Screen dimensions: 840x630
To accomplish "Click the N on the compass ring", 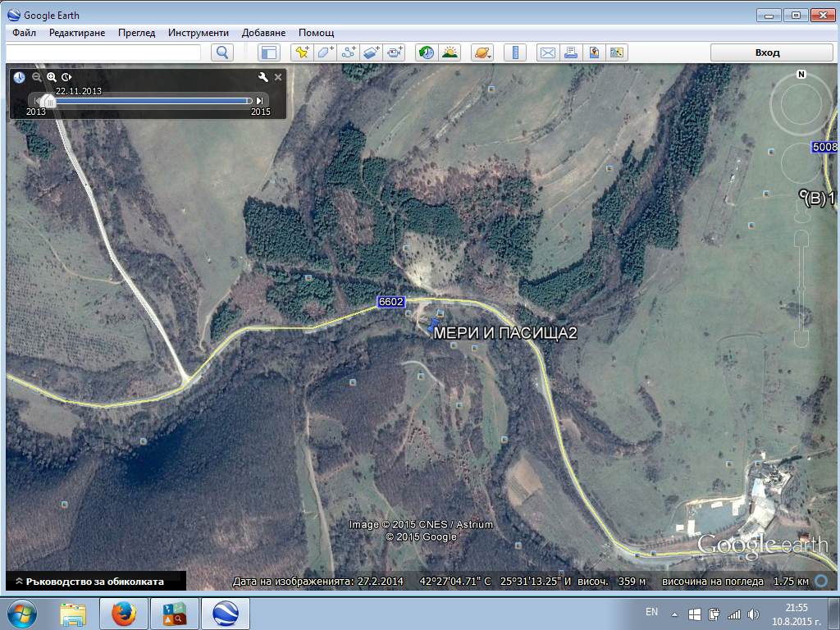I will click(x=801, y=75).
